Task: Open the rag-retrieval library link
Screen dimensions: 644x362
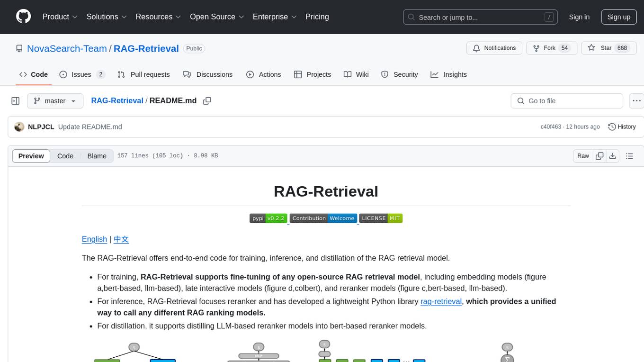Action: click(441, 301)
